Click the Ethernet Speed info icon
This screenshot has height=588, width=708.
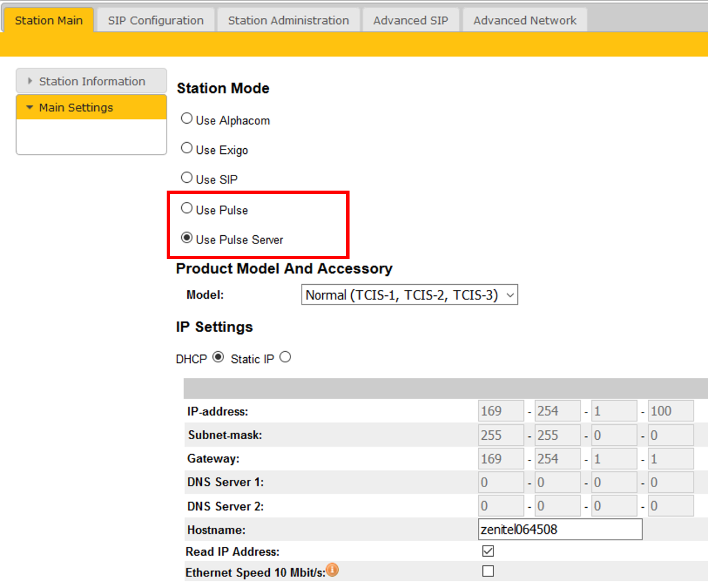332,570
